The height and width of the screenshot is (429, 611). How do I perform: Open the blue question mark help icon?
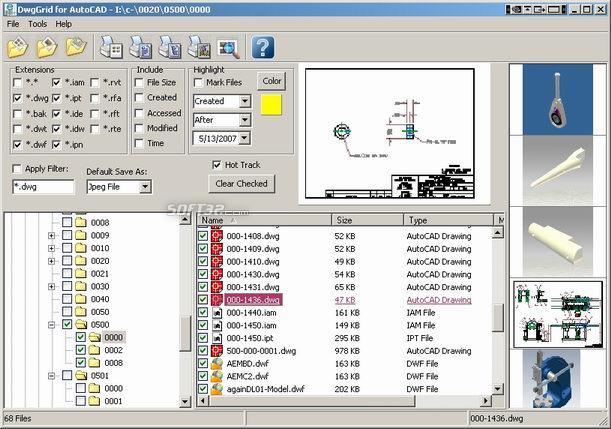point(263,47)
